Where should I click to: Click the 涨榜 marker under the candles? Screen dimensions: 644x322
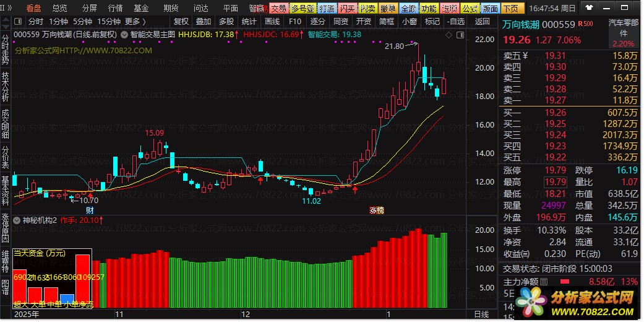(377, 211)
